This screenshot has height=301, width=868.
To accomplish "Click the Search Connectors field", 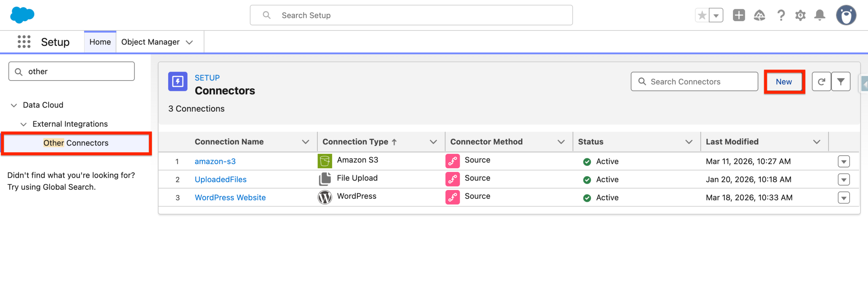I will point(694,81).
